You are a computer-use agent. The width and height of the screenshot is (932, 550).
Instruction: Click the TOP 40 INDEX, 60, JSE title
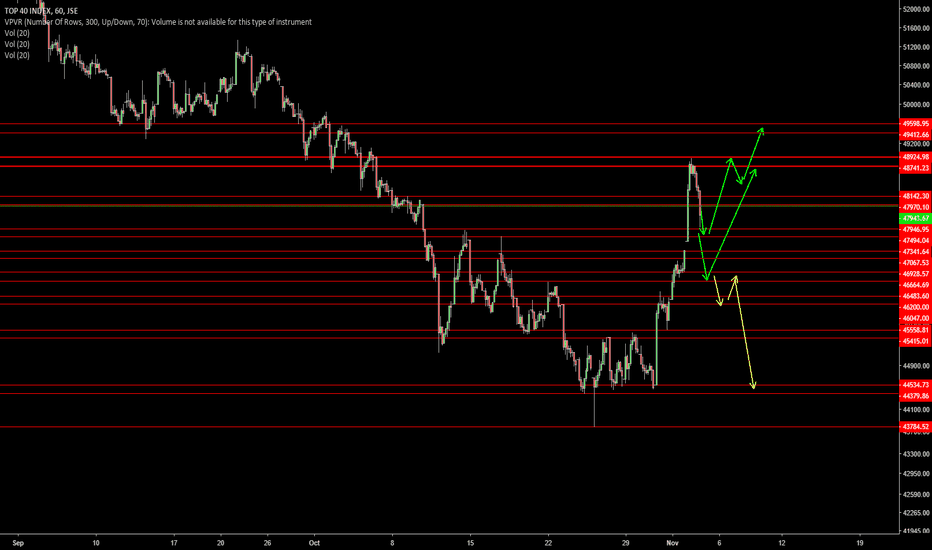click(41, 11)
